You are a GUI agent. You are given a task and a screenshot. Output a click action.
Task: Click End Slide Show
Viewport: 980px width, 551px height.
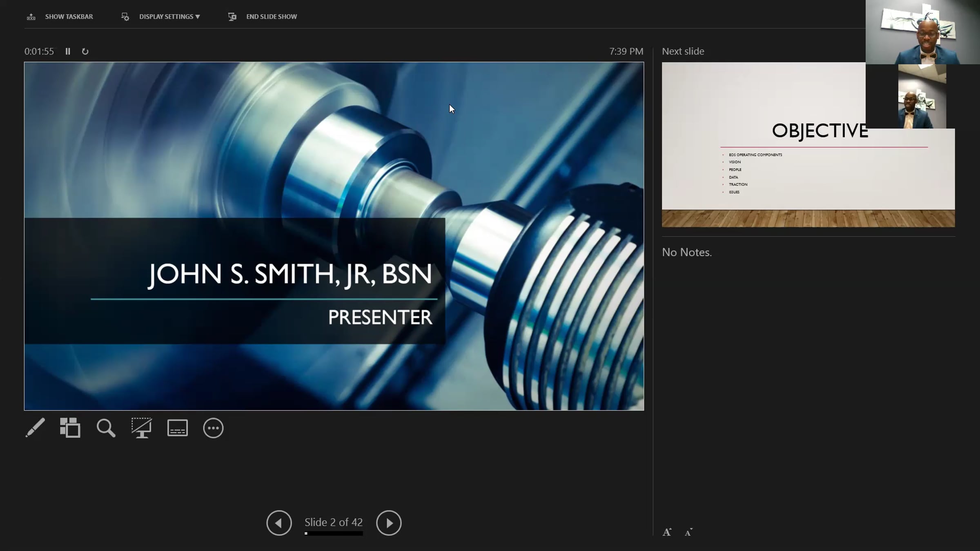(x=271, y=17)
